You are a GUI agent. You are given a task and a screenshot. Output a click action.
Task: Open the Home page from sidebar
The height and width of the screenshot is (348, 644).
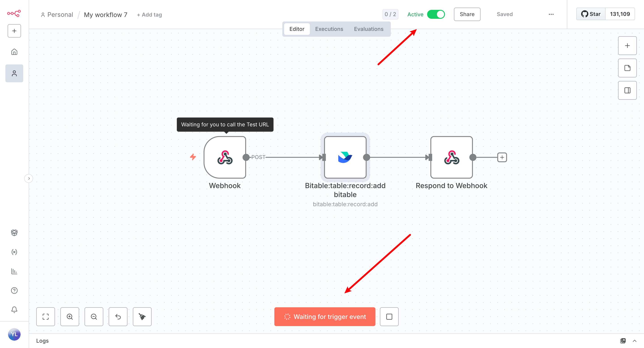(14, 52)
